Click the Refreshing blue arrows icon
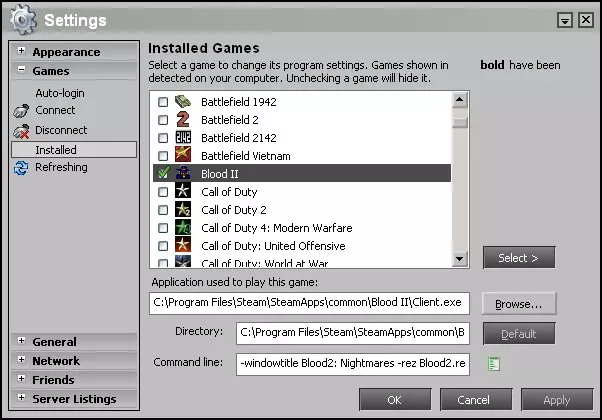The height and width of the screenshot is (420, 602). 21,168
